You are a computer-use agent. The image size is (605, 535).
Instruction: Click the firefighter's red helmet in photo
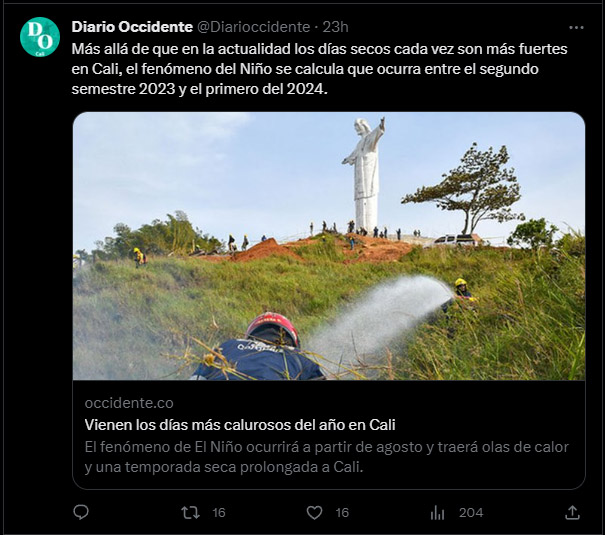point(273,327)
